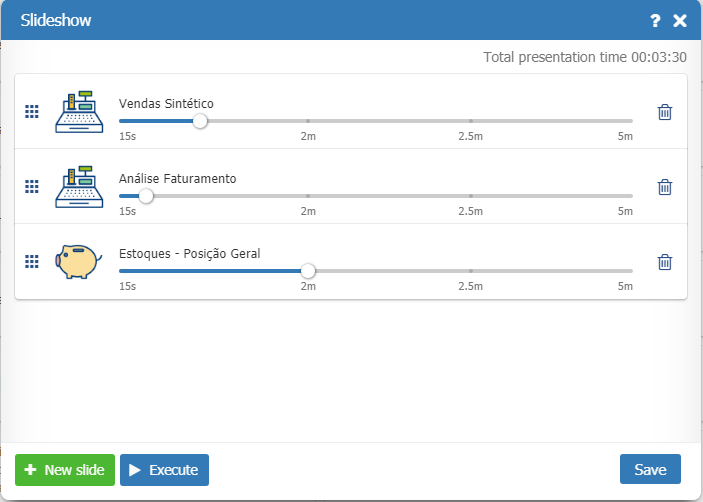
Task: Set Análise Faturamento duration to 2m mark
Action: 308,196
